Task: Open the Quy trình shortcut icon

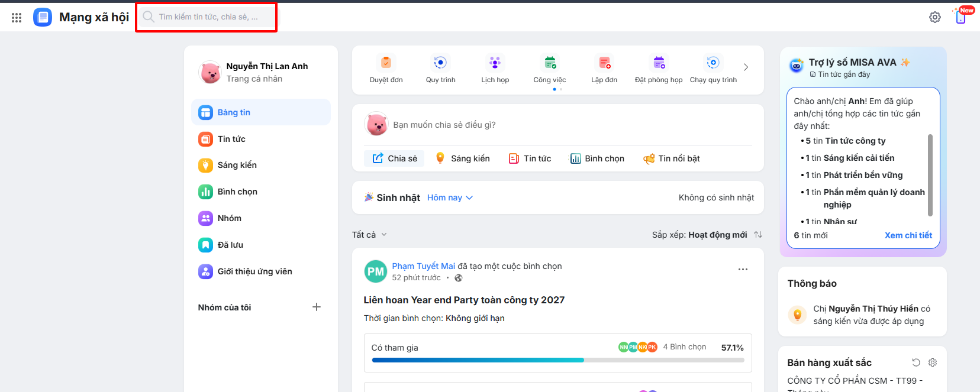Action: pyautogui.click(x=440, y=63)
